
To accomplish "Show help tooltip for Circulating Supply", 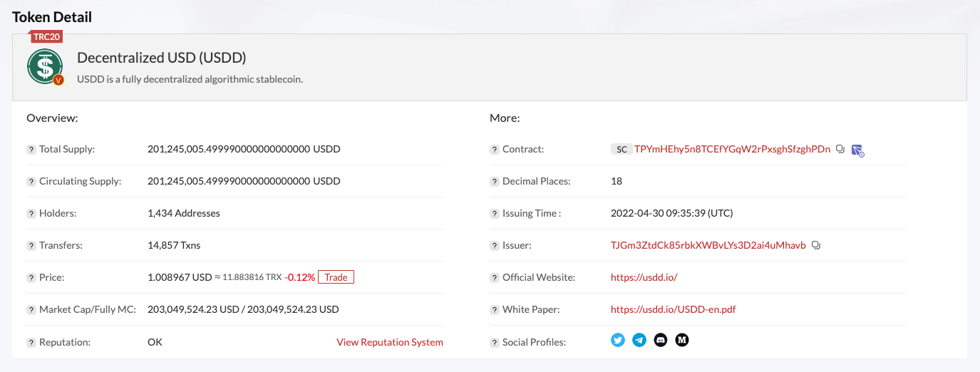I will pos(31,182).
